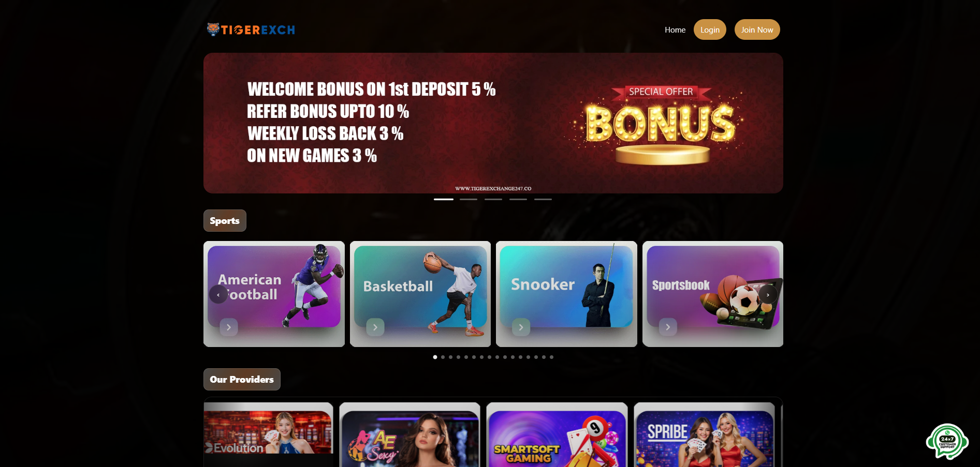Open the Sports section tab
980x467 pixels.
[225, 220]
